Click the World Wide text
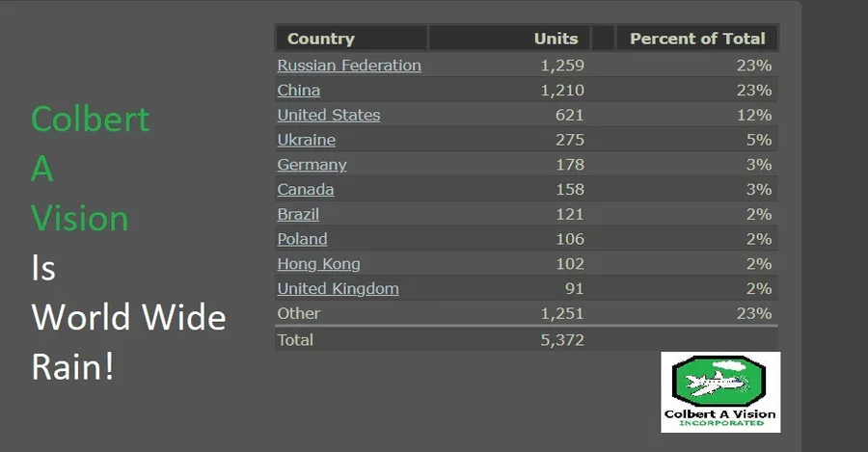 [128, 317]
